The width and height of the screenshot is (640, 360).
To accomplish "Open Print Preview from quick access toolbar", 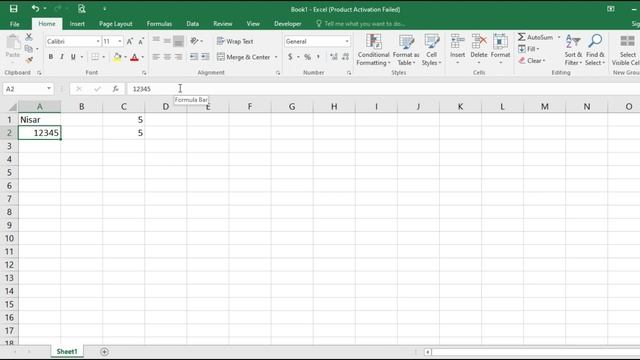I will pyautogui.click(x=82, y=9).
